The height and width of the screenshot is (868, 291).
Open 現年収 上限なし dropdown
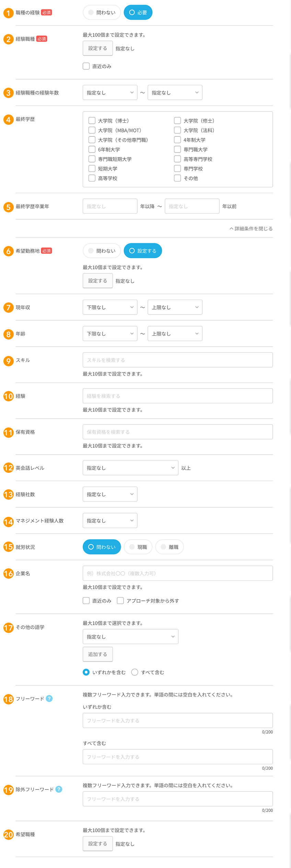point(175,307)
